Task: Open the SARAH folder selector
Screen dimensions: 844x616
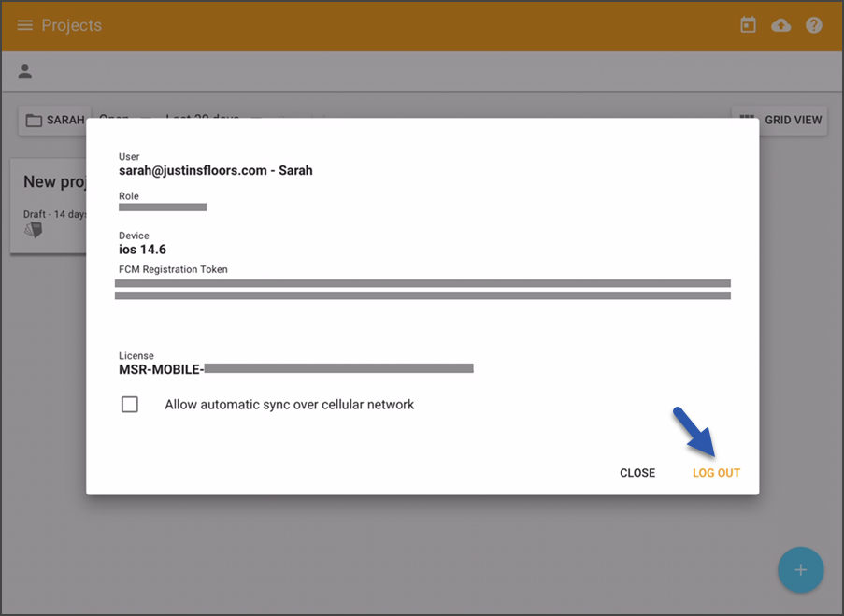Action: pyautogui.click(x=55, y=120)
